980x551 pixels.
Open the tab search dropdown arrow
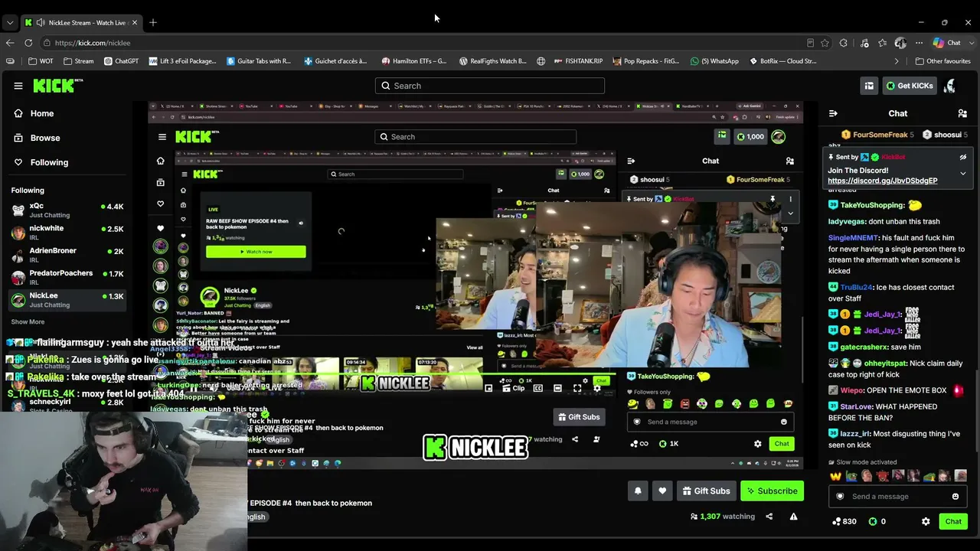10,22
